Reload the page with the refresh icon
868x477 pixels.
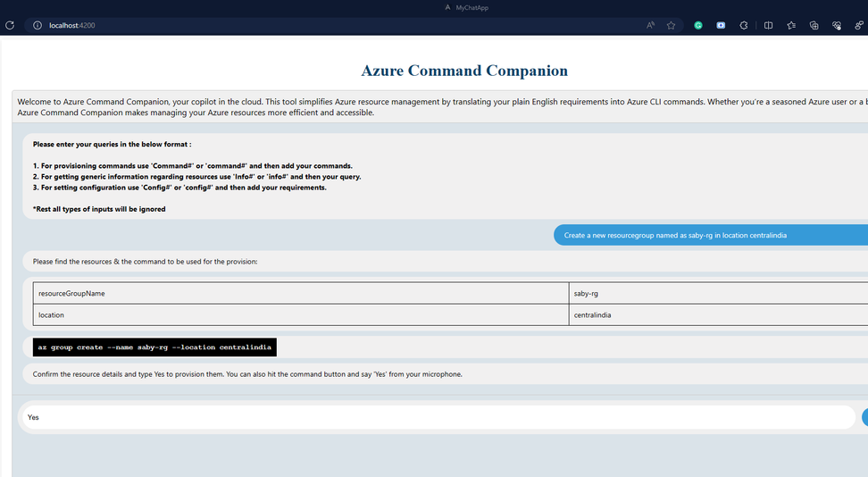pyautogui.click(x=10, y=26)
